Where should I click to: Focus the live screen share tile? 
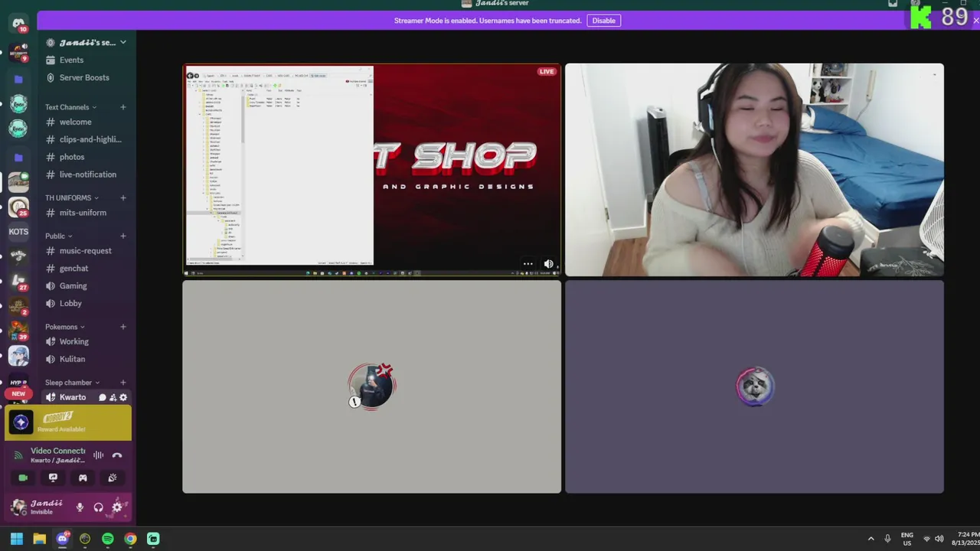coord(371,170)
